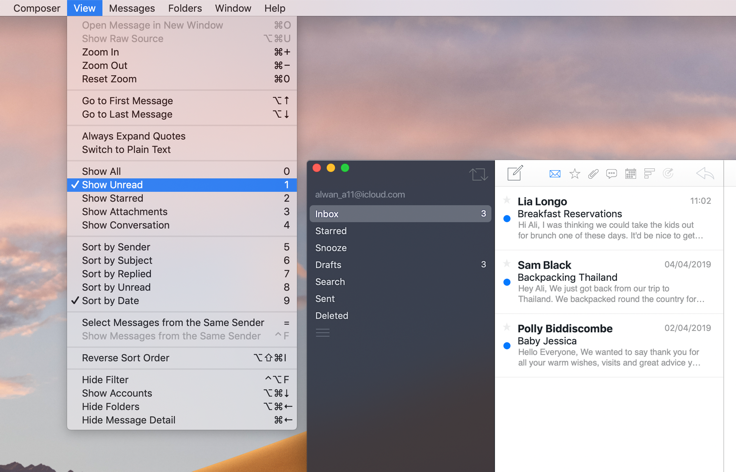Select Go to Last Message
Screen dimensions: 736x472
182,114
